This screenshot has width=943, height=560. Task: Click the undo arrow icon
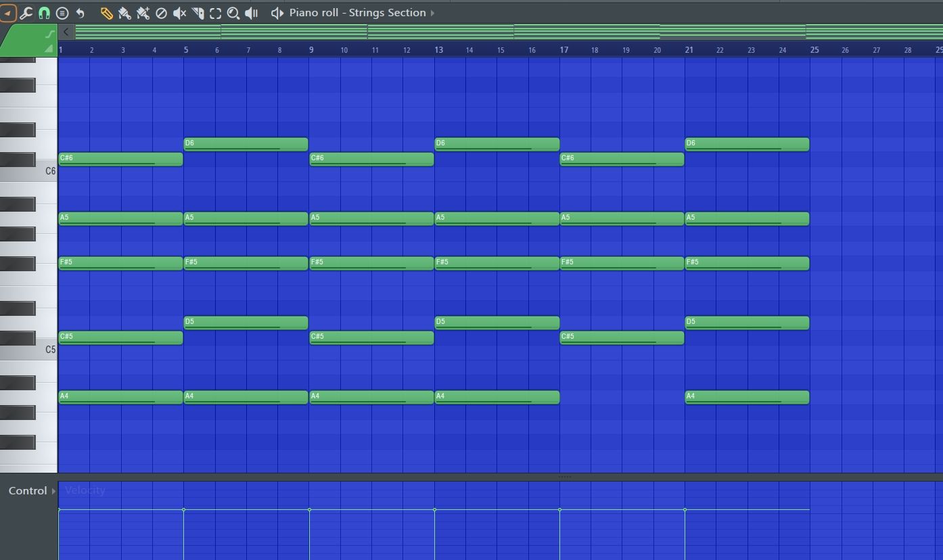click(80, 13)
